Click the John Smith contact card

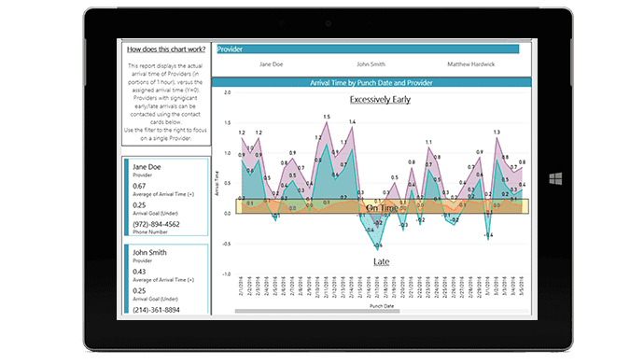pos(166,278)
